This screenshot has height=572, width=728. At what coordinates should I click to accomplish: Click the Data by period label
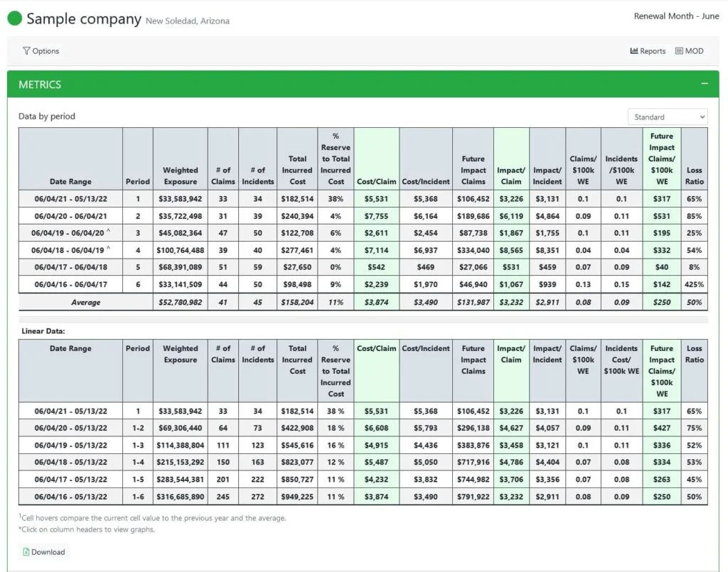[46, 117]
